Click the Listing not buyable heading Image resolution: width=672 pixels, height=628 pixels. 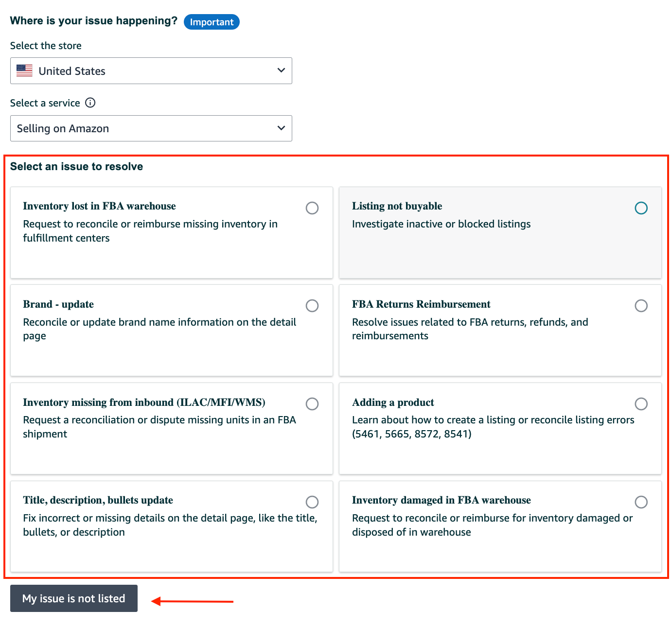(397, 206)
